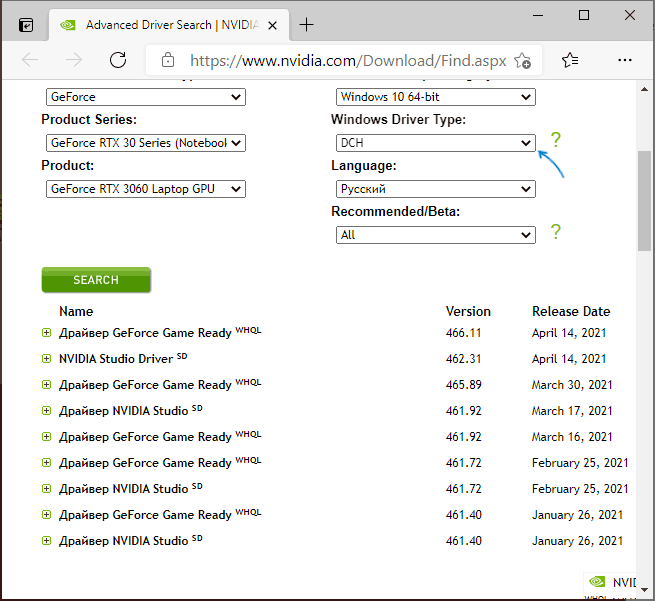
Task: Open the GeForce RTX 3060 Laptop GPU dropdown
Action: [146, 189]
